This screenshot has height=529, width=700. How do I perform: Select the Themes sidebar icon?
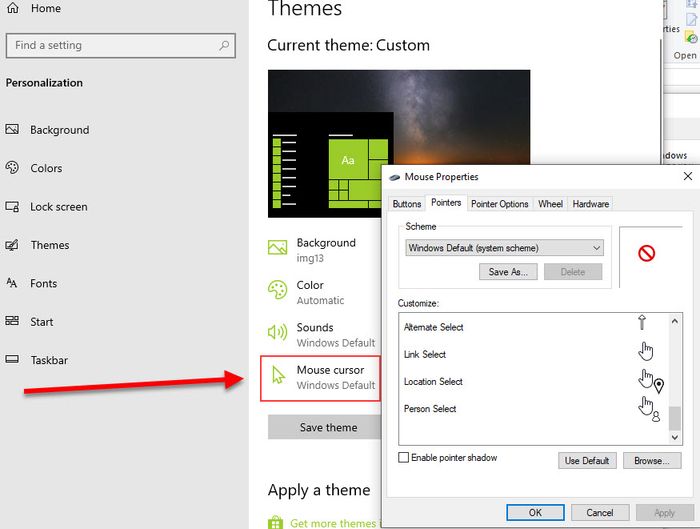click(x=12, y=245)
